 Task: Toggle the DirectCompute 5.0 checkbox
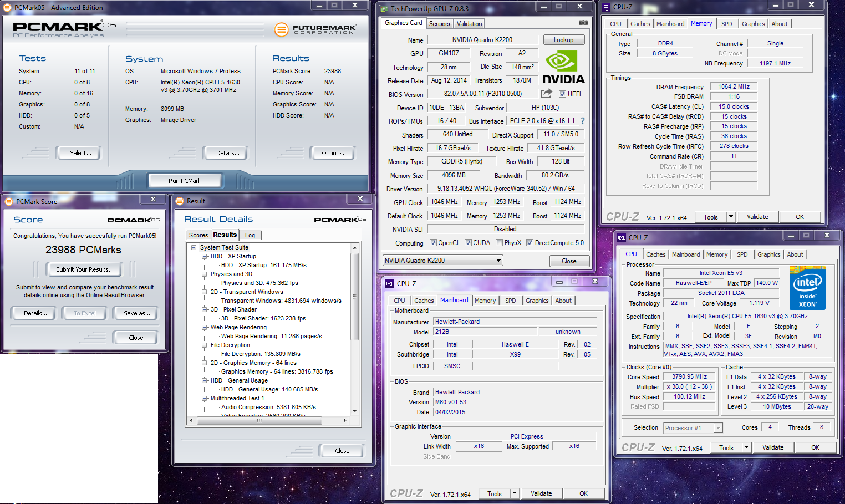tap(530, 243)
